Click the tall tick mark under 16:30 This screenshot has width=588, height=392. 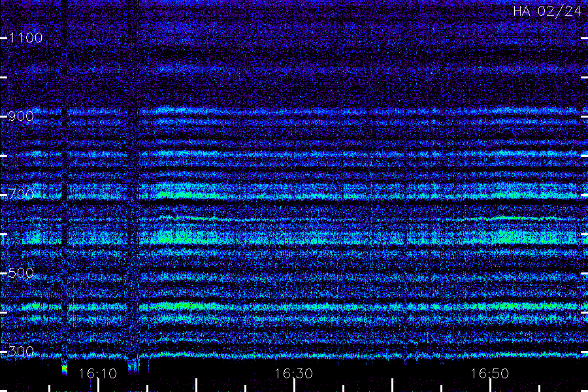coord(294,385)
